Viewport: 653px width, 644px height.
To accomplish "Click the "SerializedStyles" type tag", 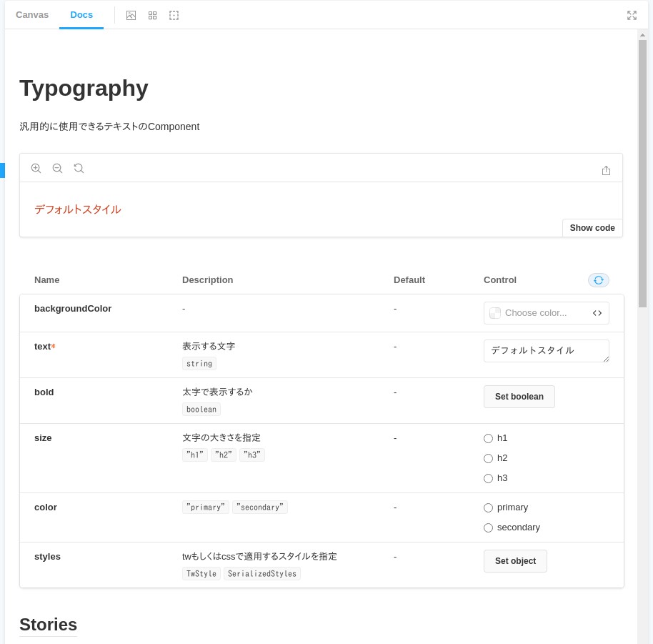I will click(262, 574).
